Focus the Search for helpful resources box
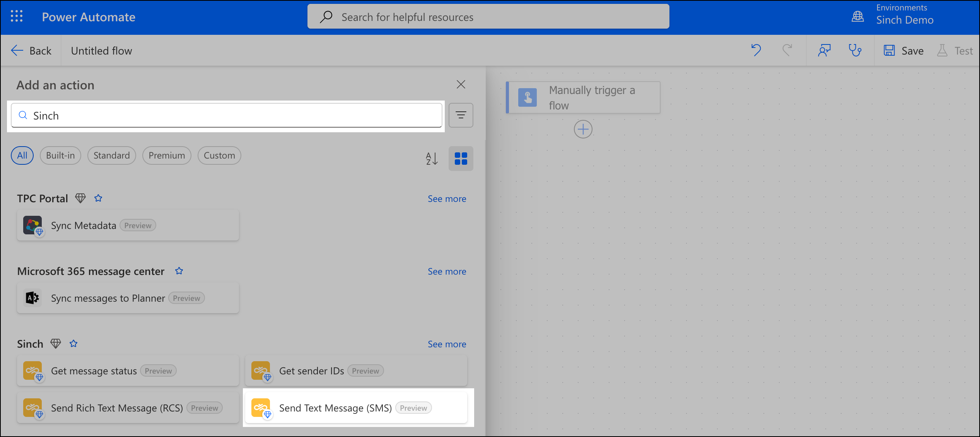Image resolution: width=980 pixels, height=437 pixels. (488, 17)
